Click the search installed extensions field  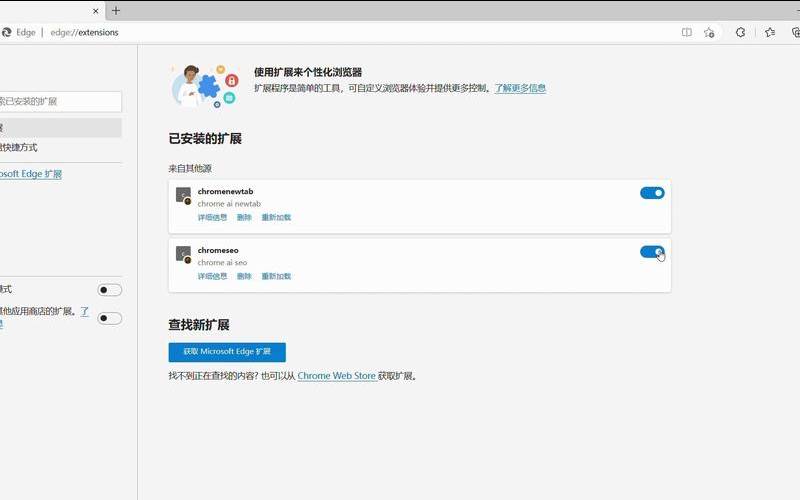60,102
